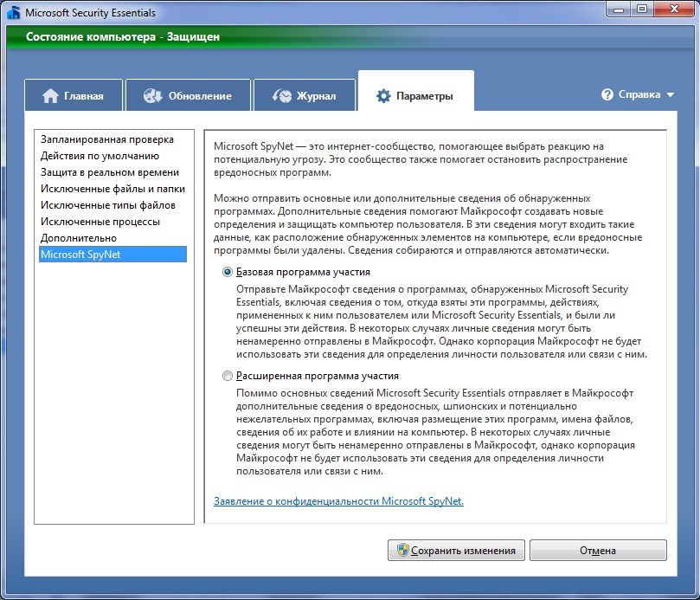Select Исключенные файлы и папки item
The height and width of the screenshot is (600, 700).
(x=112, y=189)
